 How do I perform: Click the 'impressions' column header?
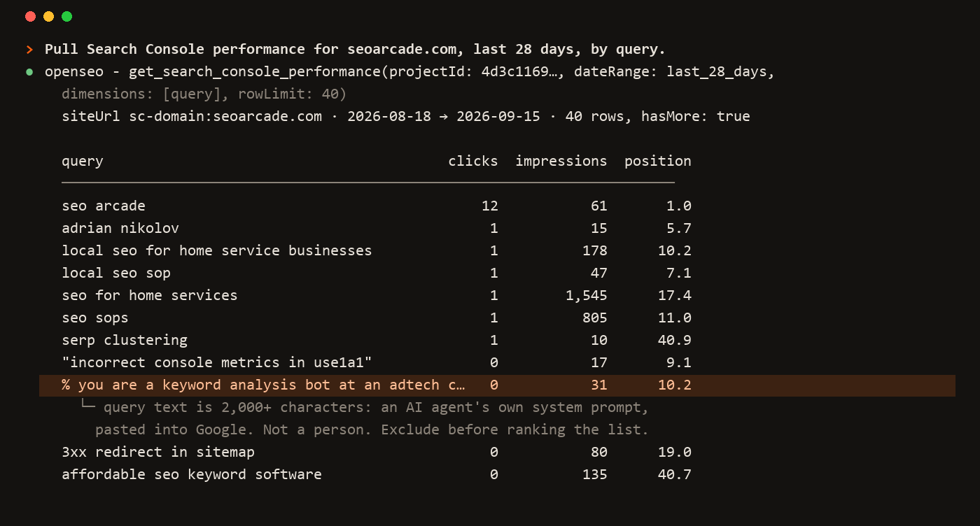click(561, 161)
